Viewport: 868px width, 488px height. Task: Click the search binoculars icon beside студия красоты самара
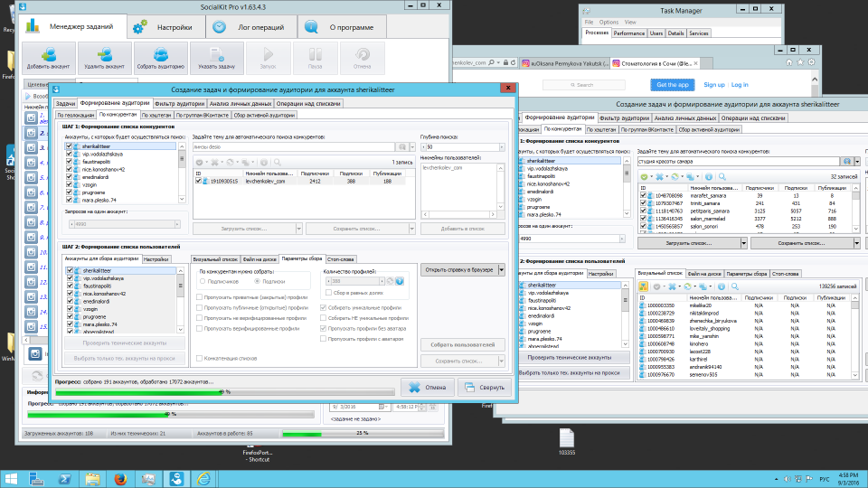[846, 162]
